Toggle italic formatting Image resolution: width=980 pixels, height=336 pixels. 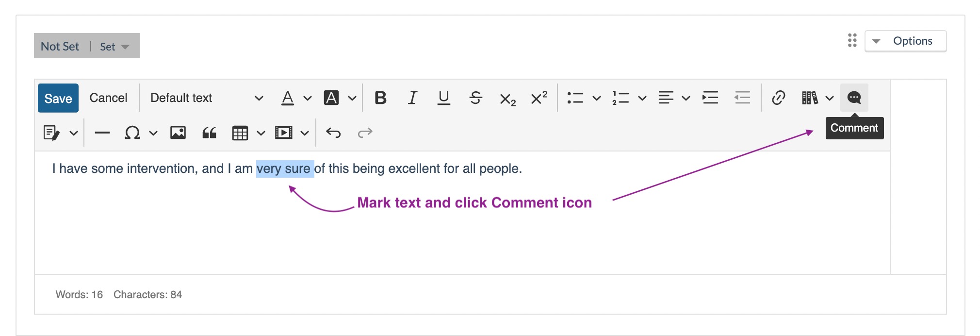tap(412, 98)
